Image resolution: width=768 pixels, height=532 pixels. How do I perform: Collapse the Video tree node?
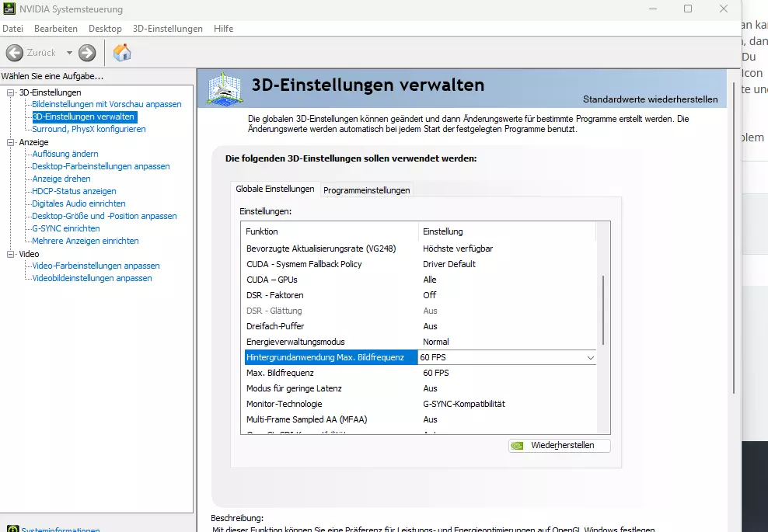10,254
